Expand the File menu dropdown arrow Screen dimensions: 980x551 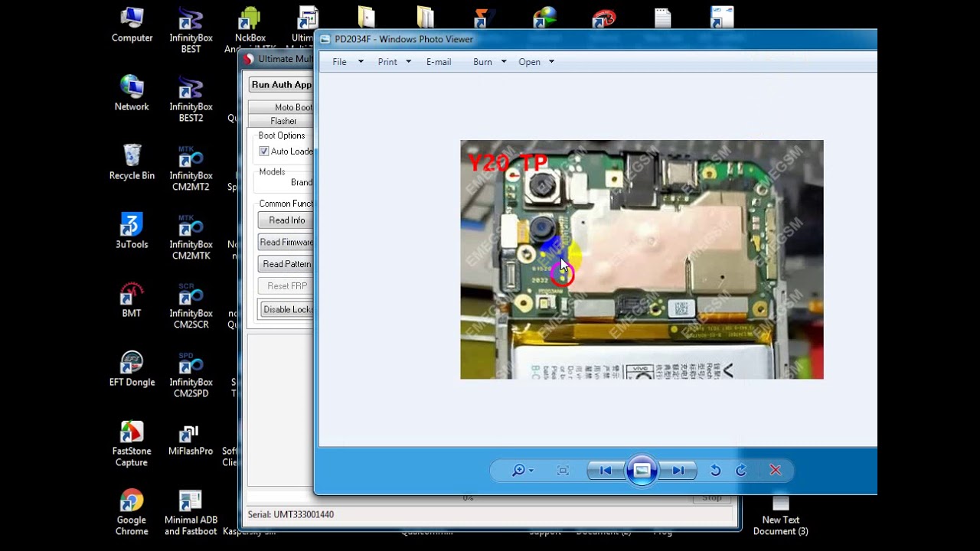(x=361, y=62)
